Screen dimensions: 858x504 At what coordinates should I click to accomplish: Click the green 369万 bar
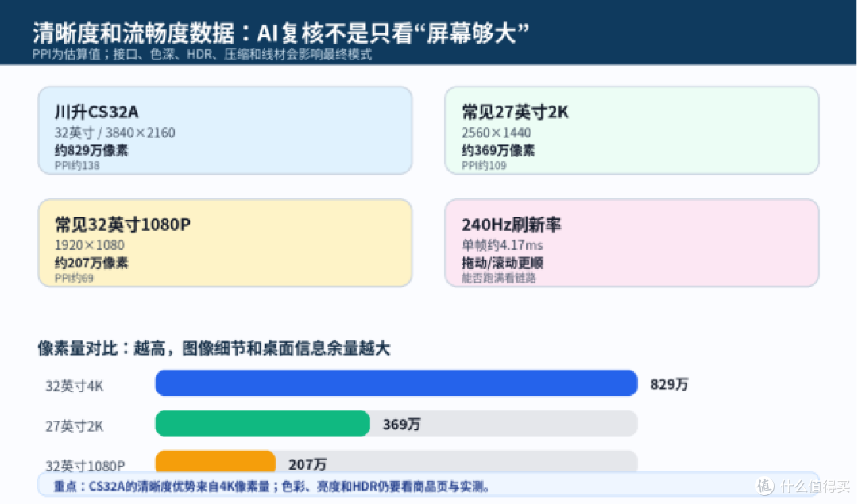pos(263,423)
